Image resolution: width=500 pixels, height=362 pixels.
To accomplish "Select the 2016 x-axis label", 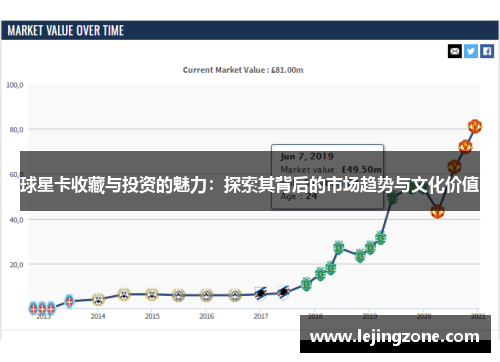I will click(207, 316).
